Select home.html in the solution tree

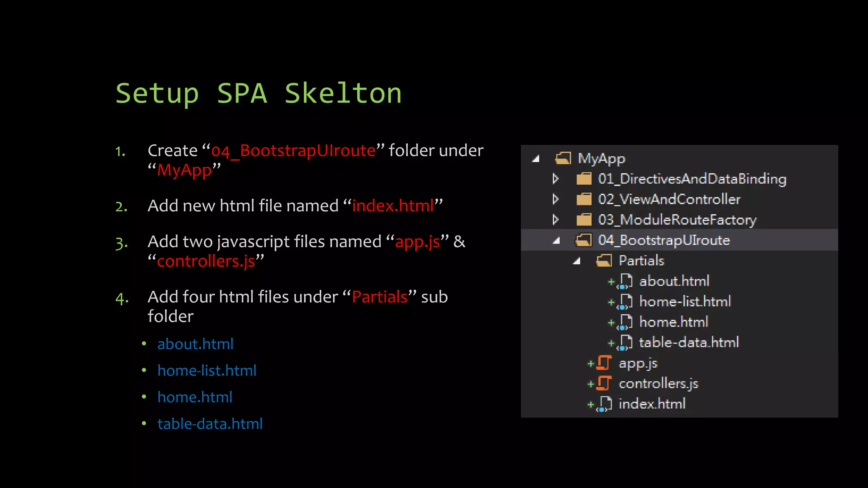coord(673,322)
